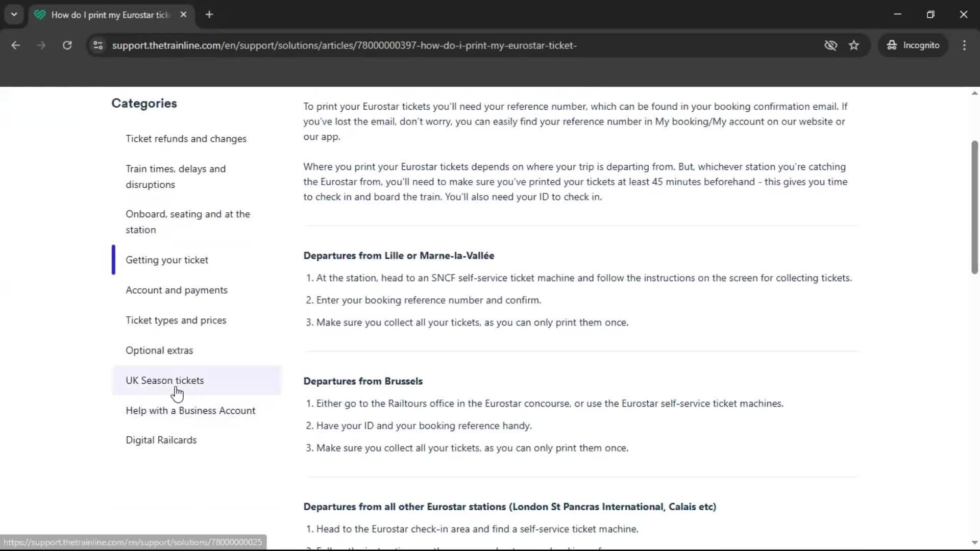The height and width of the screenshot is (551, 980).
Task: Open the tab search dropdown arrow
Action: point(14,14)
